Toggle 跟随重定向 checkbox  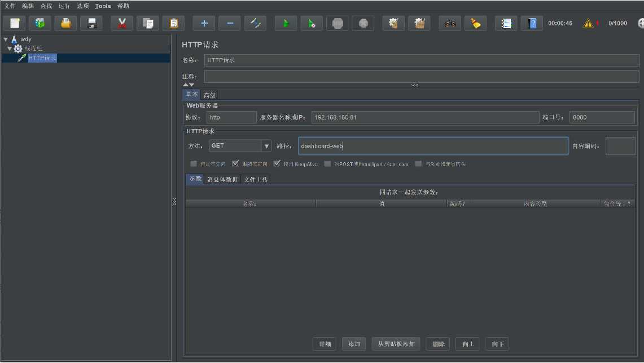[x=235, y=163]
